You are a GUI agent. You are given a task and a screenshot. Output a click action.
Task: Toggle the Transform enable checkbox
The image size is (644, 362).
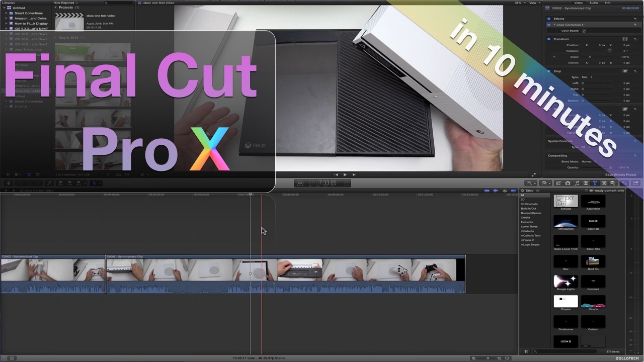click(549, 39)
